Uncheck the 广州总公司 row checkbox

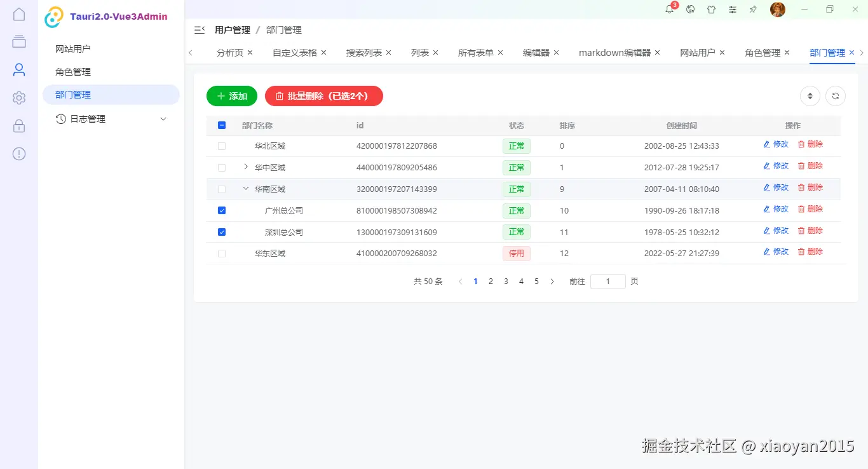(221, 210)
